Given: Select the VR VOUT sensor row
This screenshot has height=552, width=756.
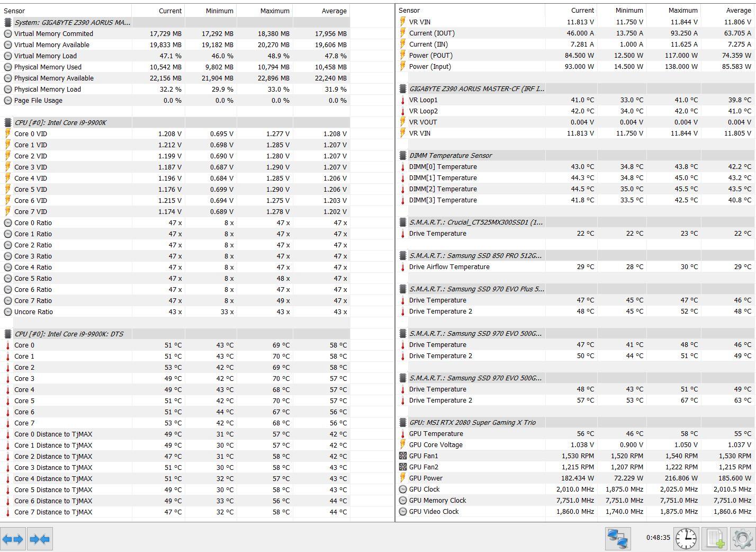Looking at the screenshot, I should pyautogui.click(x=576, y=122).
